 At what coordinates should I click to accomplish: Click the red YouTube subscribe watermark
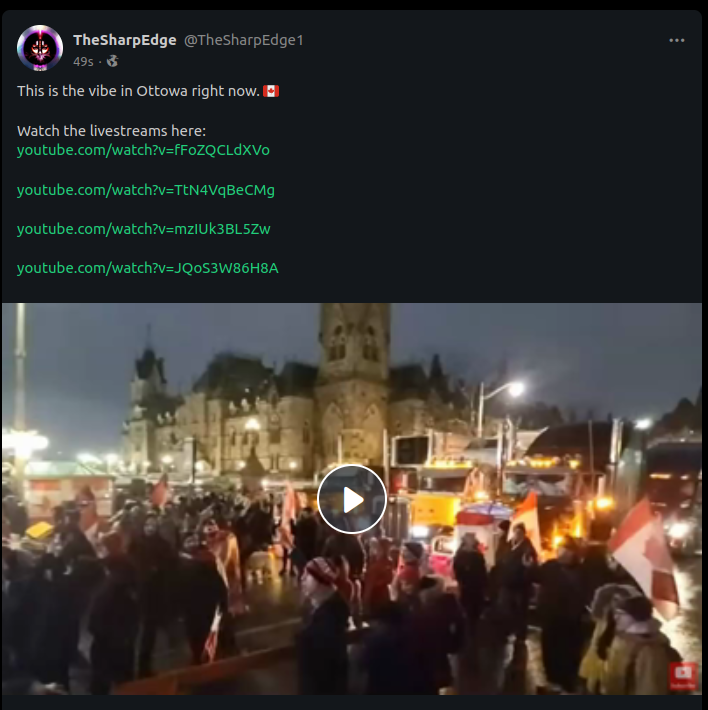pyautogui.click(x=683, y=676)
